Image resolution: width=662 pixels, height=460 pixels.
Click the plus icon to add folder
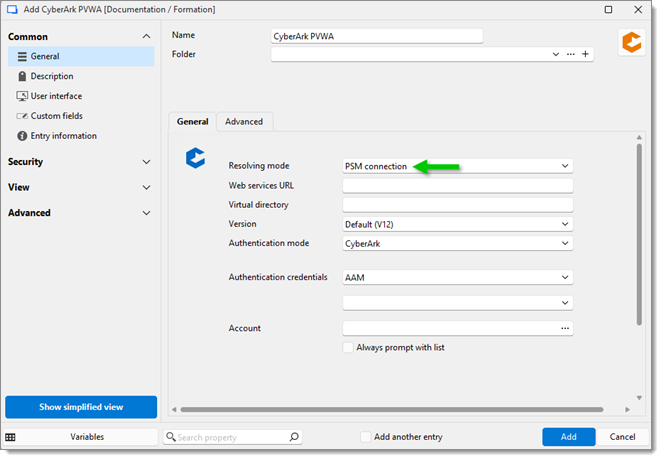click(585, 54)
